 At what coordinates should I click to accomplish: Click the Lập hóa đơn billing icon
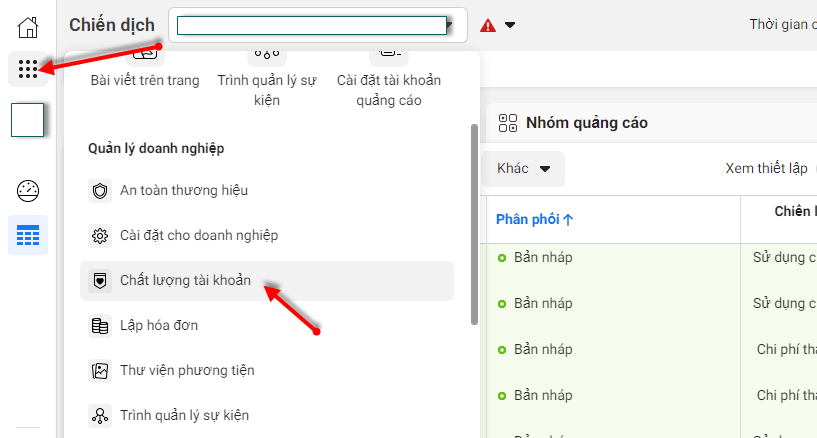pyautogui.click(x=100, y=326)
